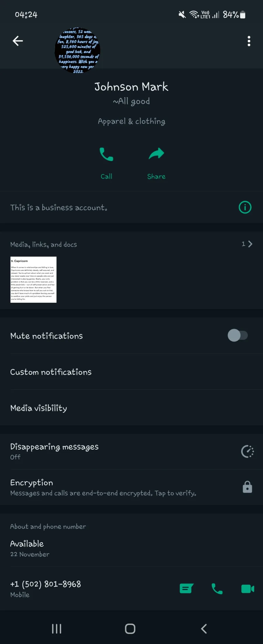Open Custom notifications settings

pos(131,372)
